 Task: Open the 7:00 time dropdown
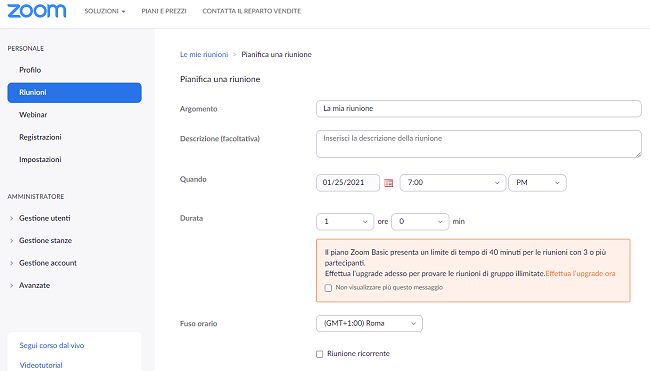453,183
